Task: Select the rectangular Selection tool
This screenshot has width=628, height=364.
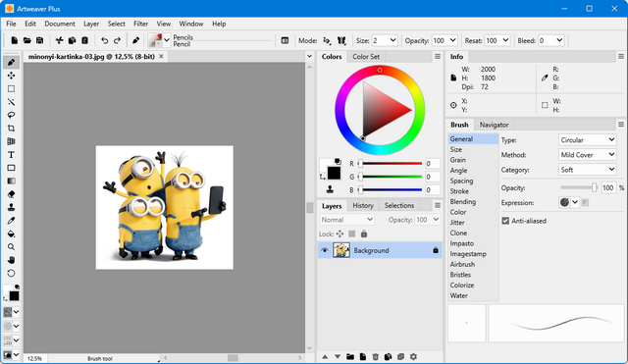Action: pos(11,89)
